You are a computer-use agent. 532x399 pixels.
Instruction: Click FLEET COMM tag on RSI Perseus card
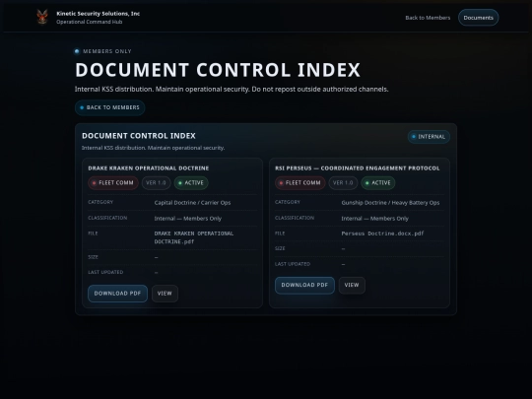point(299,183)
